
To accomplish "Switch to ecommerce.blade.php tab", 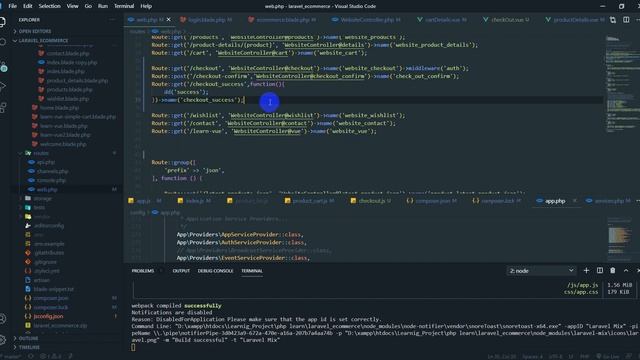I will 282,20.
